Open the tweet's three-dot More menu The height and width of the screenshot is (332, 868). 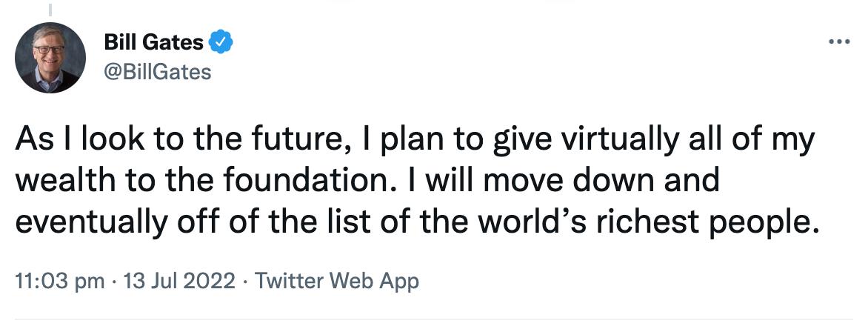coord(839,41)
